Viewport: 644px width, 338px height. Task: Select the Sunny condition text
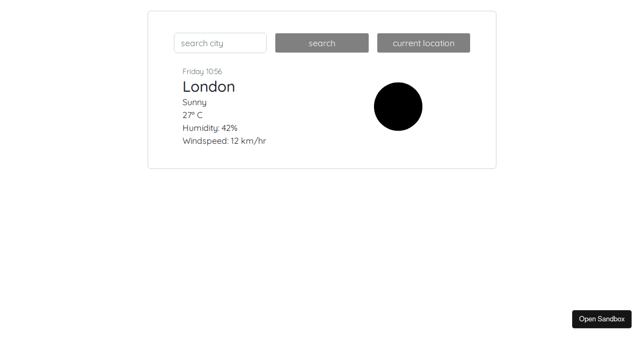tap(194, 102)
